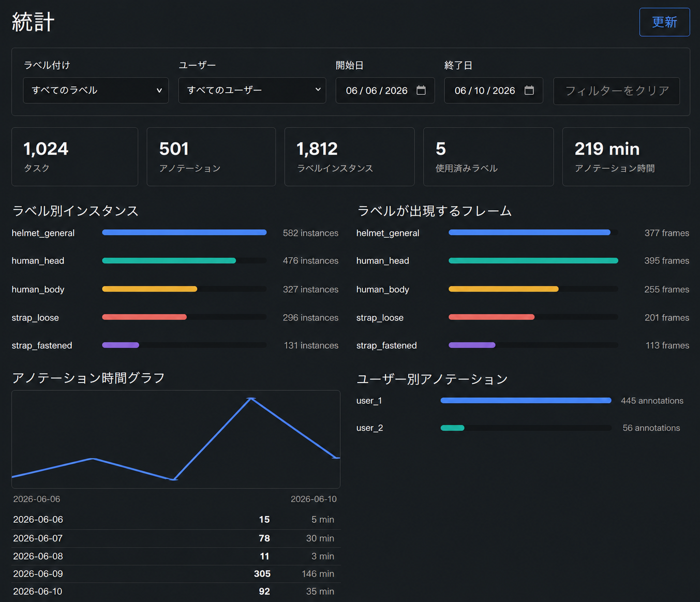This screenshot has height=602, width=700.
Task: Click the 146 min table value
Action: point(318,574)
